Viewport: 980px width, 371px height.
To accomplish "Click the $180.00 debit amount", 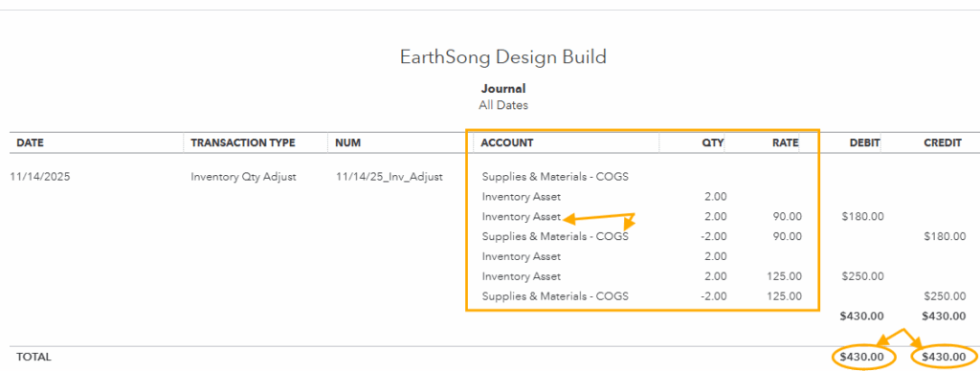I will pyautogui.click(x=862, y=217).
